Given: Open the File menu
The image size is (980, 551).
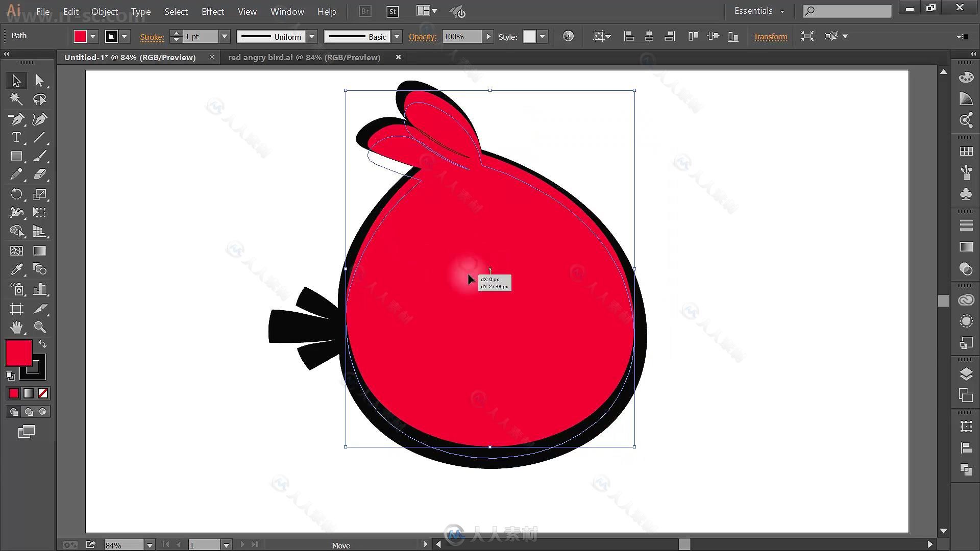Looking at the screenshot, I should click(x=43, y=11).
